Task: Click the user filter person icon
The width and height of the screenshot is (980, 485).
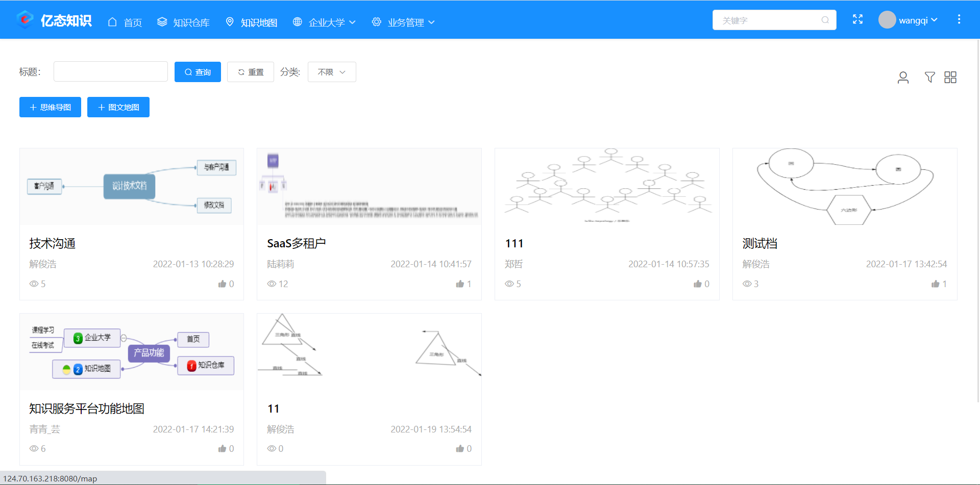Action: (x=903, y=78)
